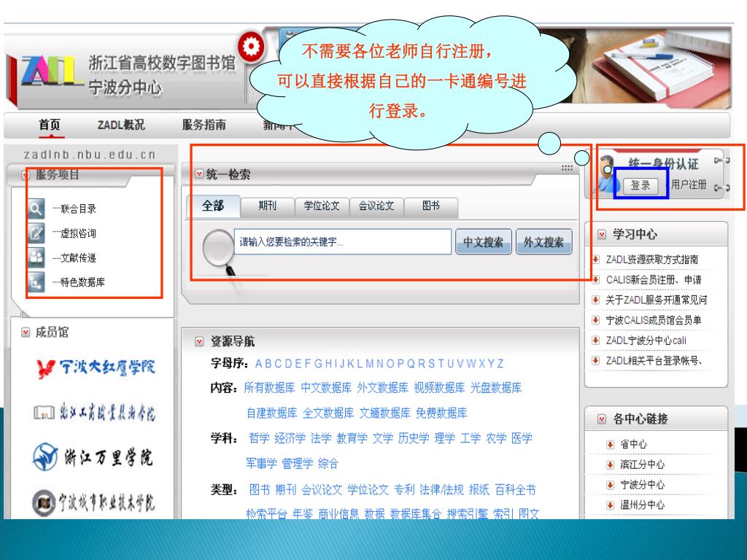The image size is (747, 560).
Task: Click the red arrow icon beside ZADL宁波分中心cali
Action: (595, 340)
